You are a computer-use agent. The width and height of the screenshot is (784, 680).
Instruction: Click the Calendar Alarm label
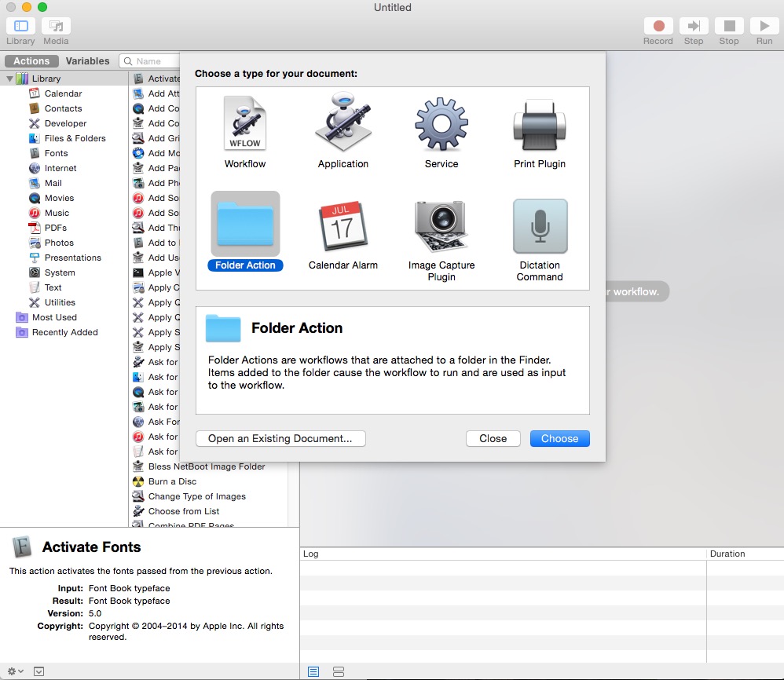pos(343,265)
